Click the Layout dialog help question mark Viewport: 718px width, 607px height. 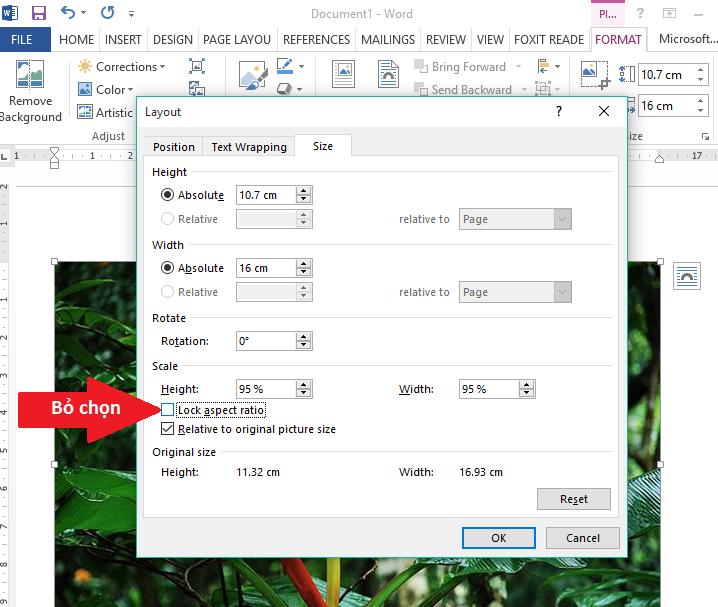coord(559,111)
